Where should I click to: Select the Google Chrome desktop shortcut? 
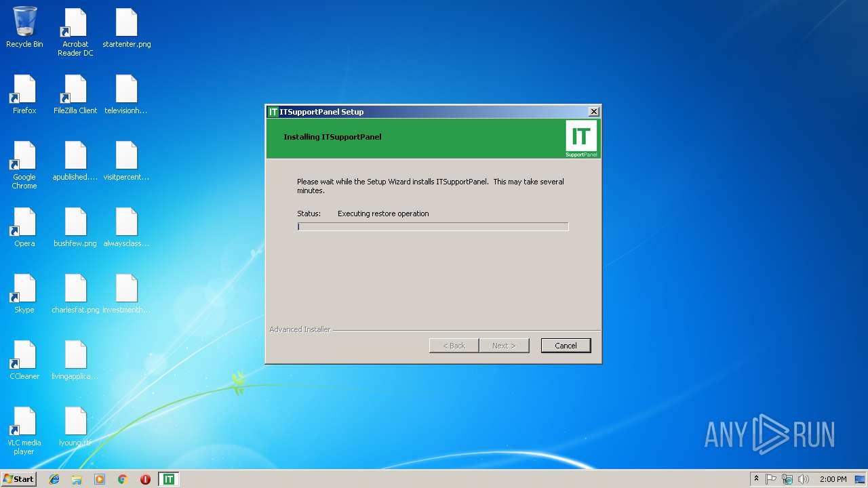tap(24, 165)
